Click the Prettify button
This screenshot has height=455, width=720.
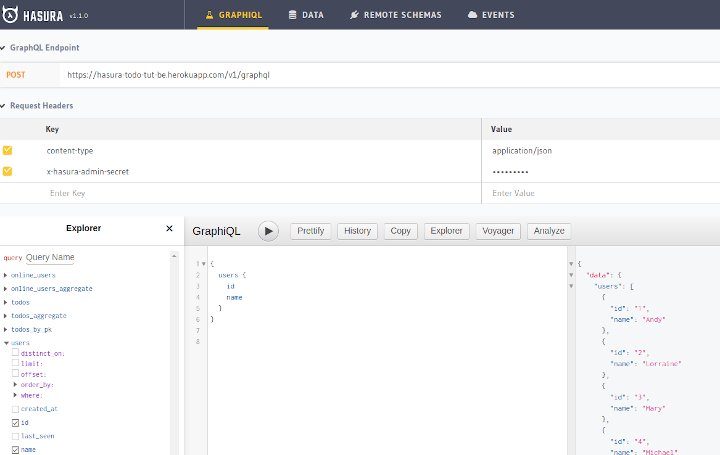point(310,231)
